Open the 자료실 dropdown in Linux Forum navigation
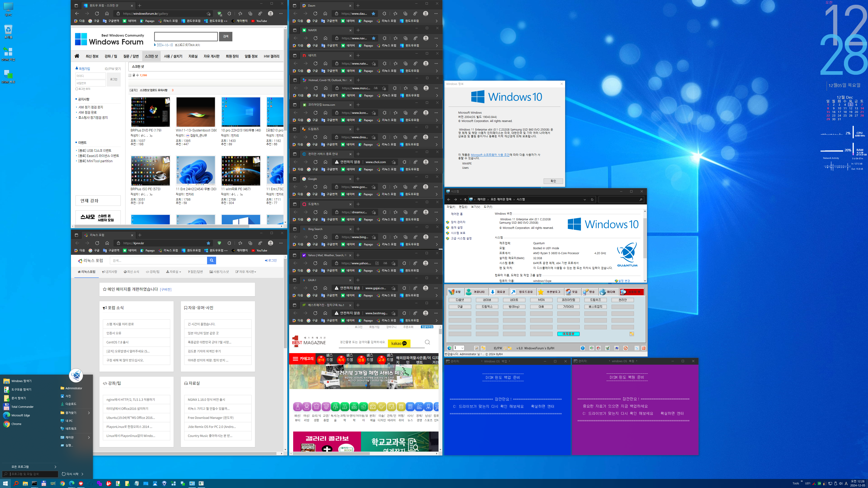868x488 pixels. (174, 272)
